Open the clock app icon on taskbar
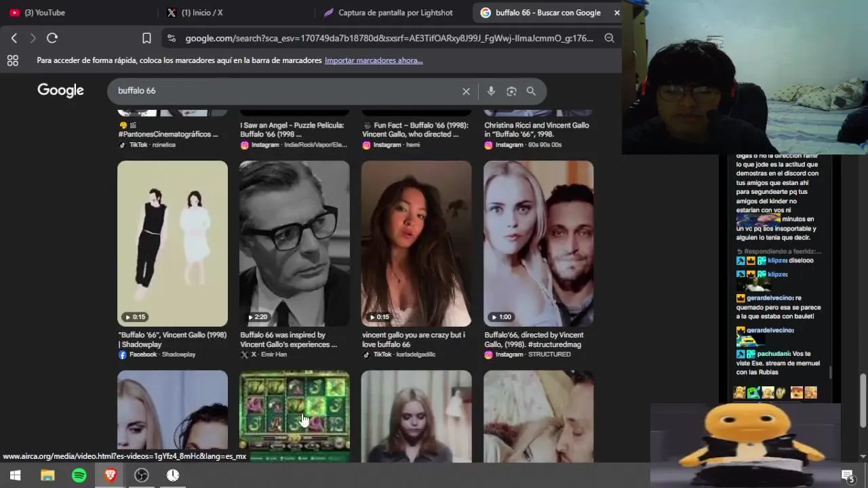The image size is (868, 488). click(x=173, y=475)
